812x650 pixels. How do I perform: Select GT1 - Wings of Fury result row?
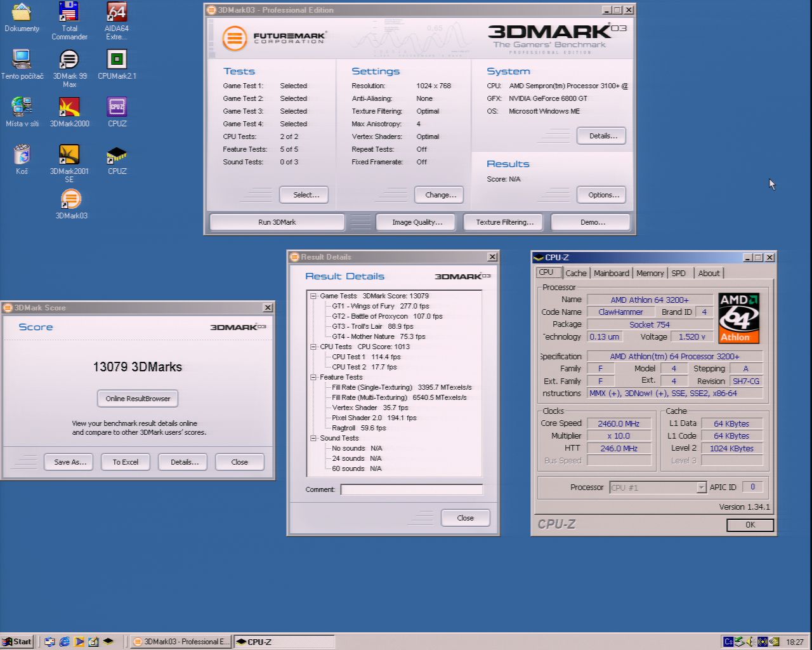(380, 306)
